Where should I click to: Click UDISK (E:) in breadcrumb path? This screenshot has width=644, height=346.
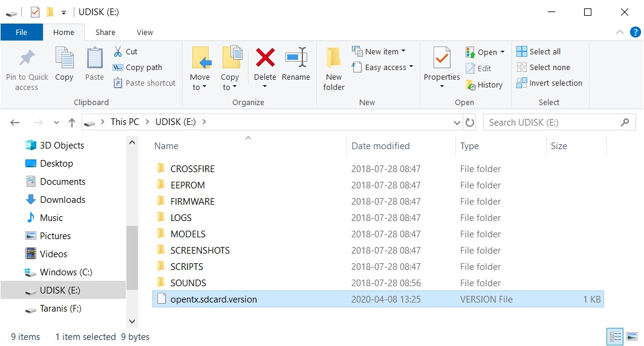(175, 122)
